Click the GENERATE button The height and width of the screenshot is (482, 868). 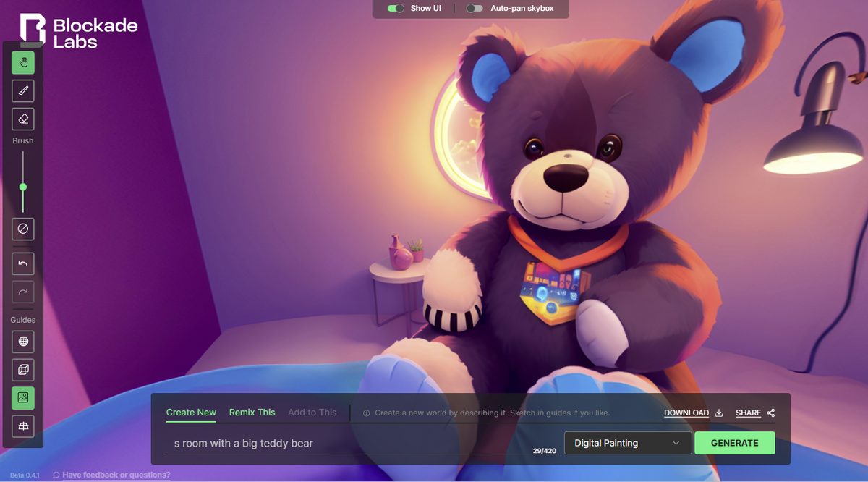tap(735, 443)
